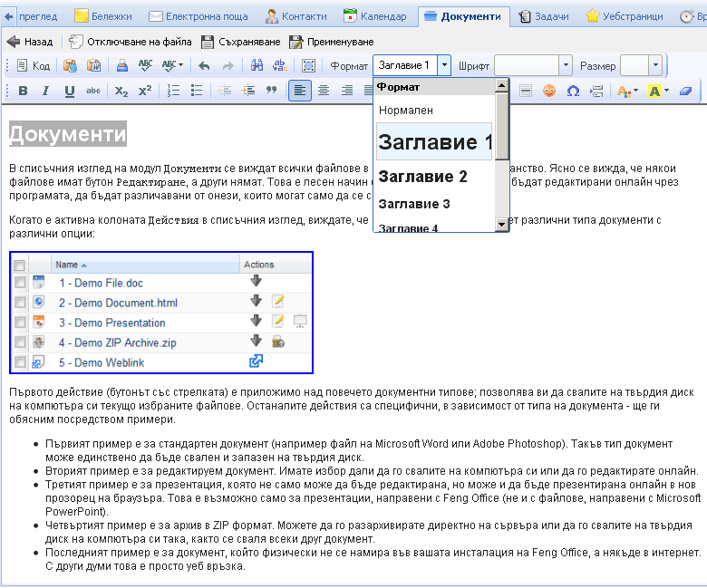Viewport: 707px width, 588px height.
Task: Open the Find binoculars tool
Action: [257, 65]
